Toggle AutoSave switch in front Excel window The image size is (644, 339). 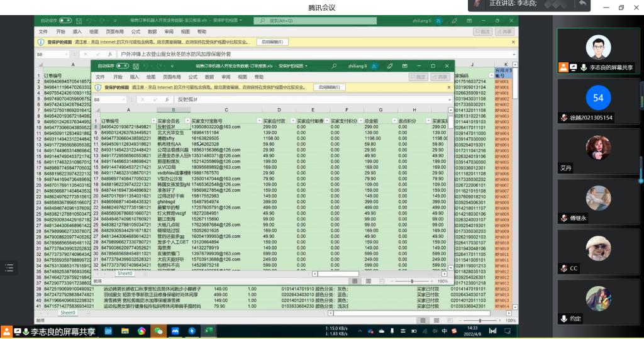122,65
